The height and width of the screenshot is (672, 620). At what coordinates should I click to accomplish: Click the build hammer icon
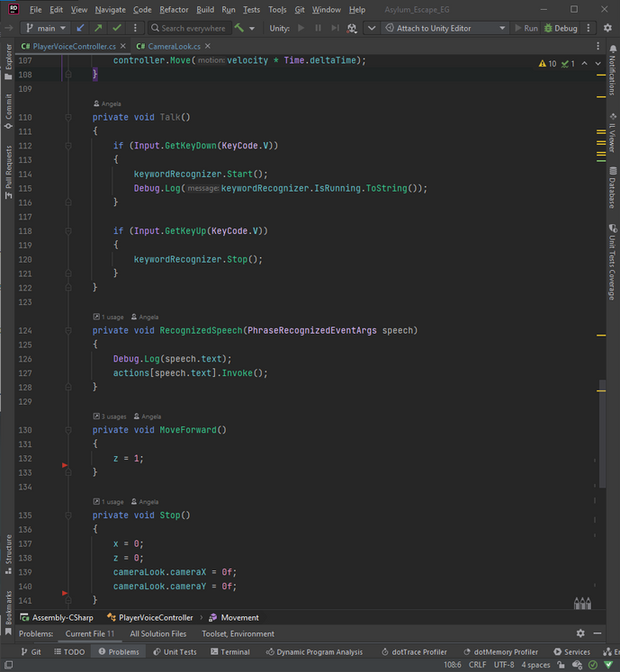(238, 28)
